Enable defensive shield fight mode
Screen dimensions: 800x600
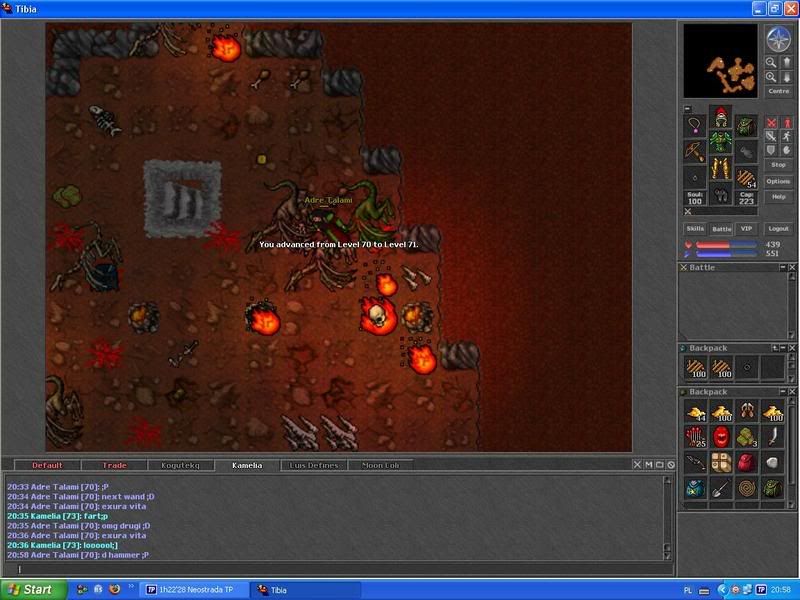pos(771,150)
